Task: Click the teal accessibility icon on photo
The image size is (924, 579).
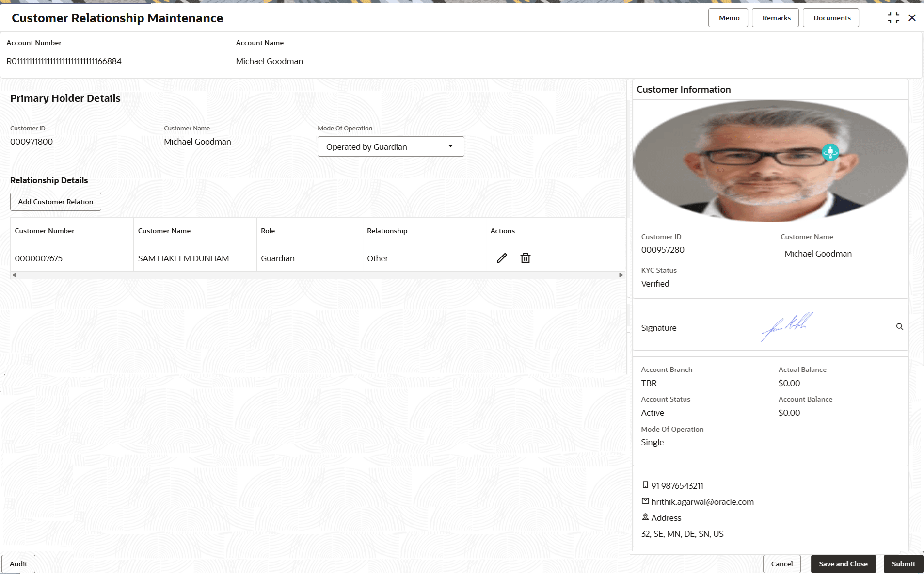Action: pos(830,152)
